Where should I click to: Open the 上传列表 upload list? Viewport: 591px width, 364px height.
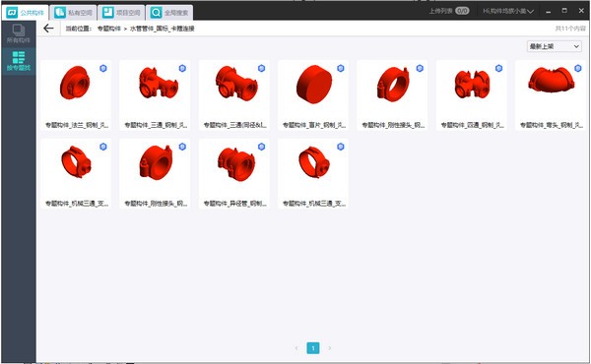point(449,11)
